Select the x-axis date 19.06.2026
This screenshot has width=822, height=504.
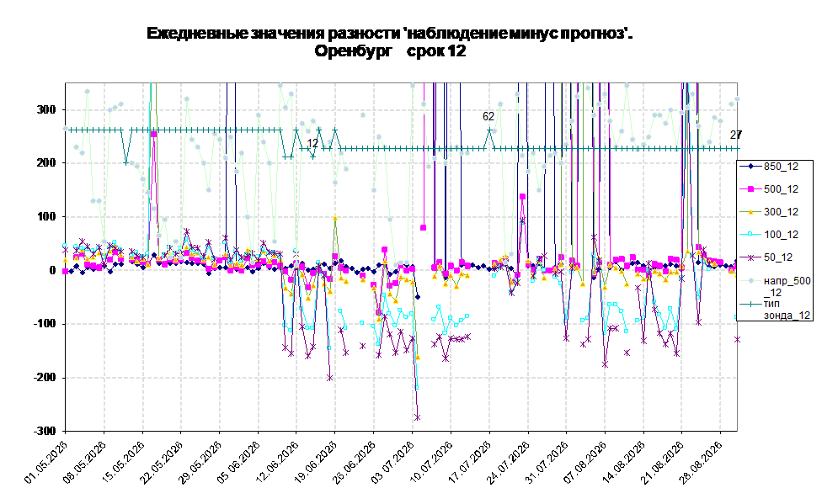tap(316, 462)
